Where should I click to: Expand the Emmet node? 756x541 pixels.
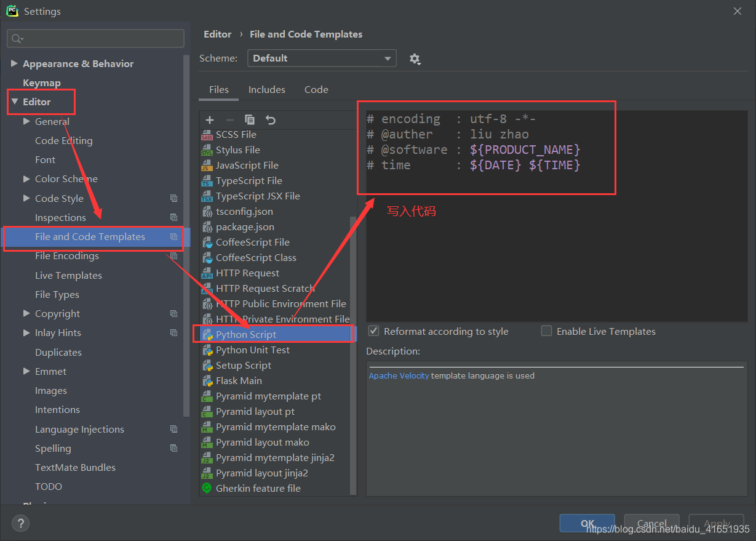pos(26,371)
